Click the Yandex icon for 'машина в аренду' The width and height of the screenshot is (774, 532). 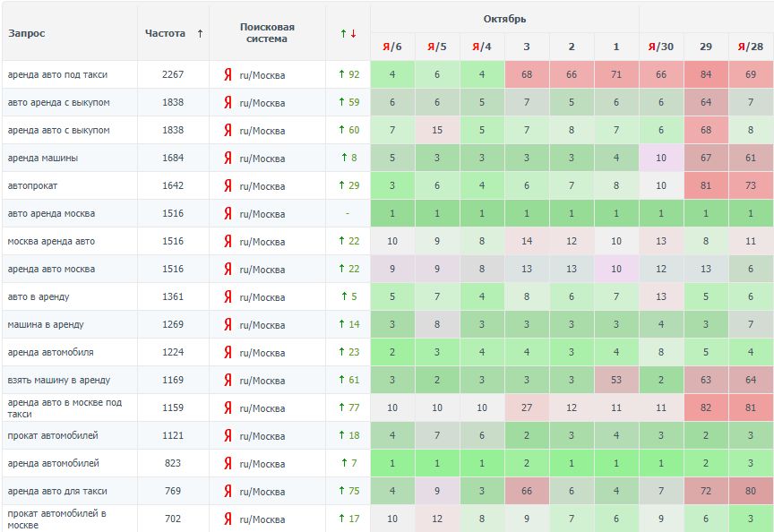coord(228,325)
